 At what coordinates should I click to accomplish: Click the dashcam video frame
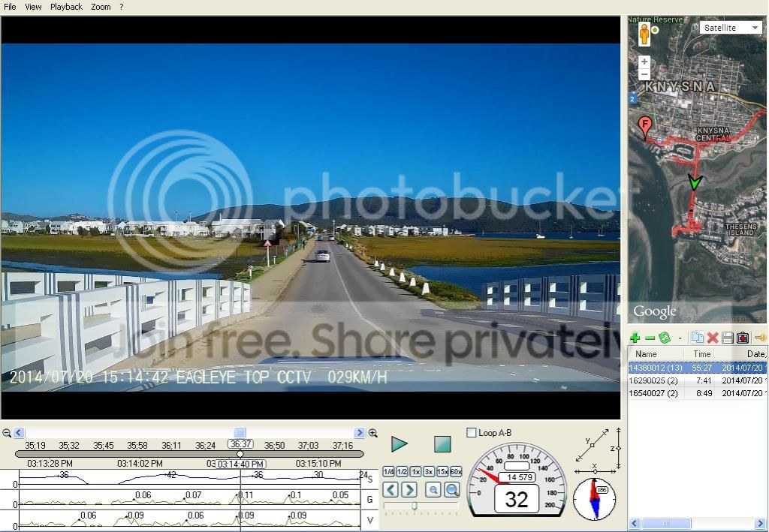(310, 218)
